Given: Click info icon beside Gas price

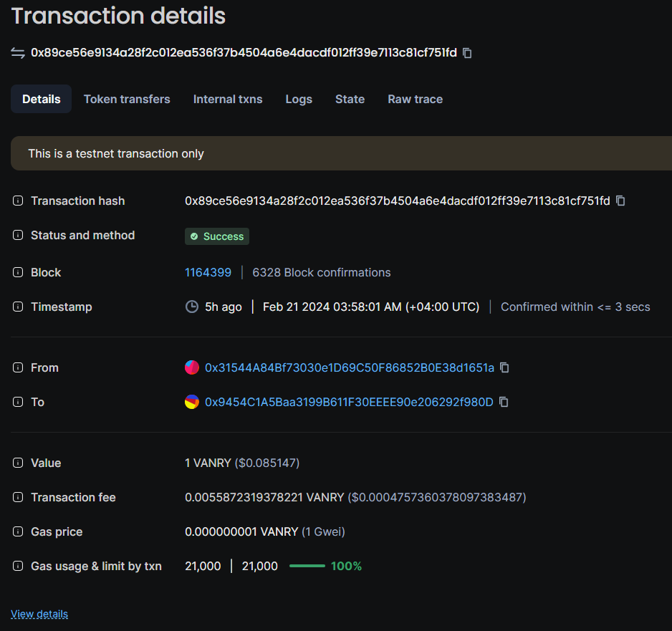Looking at the screenshot, I should pos(18,531).
